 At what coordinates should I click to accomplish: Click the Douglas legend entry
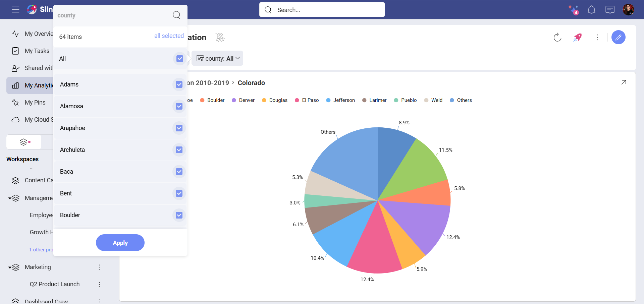tap(275, 100)
